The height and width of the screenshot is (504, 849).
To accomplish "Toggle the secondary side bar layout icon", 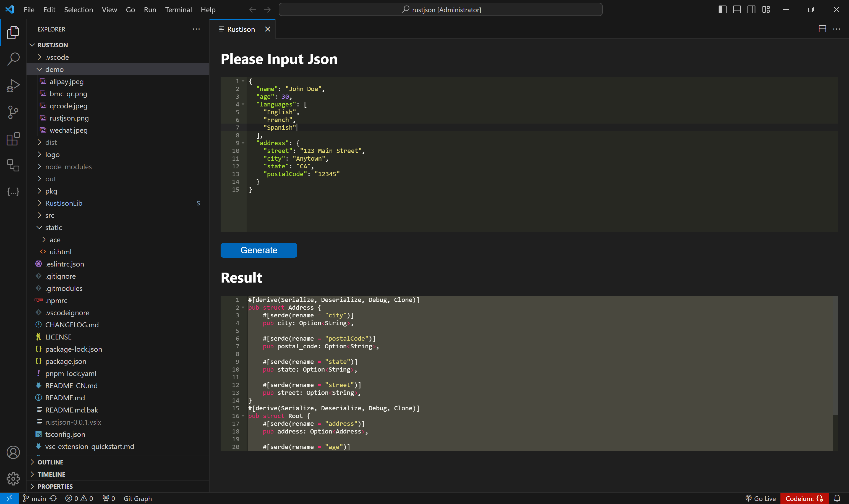I will 751,9.
